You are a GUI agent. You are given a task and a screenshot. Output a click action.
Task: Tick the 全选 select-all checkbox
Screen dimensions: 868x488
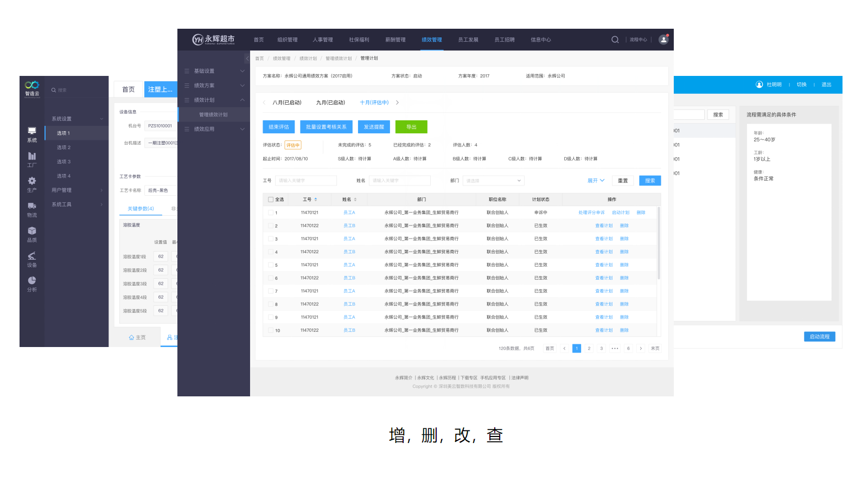[271, 200]
